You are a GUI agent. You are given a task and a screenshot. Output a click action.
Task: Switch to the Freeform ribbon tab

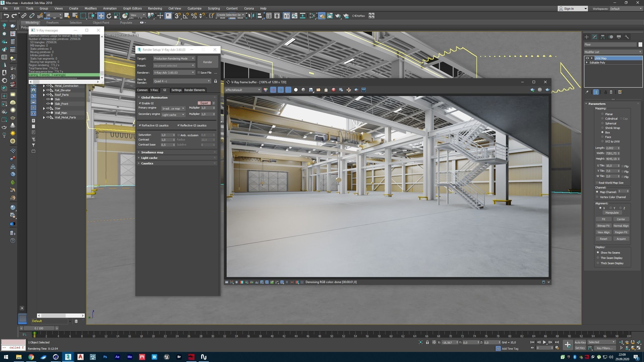point(52,23)
